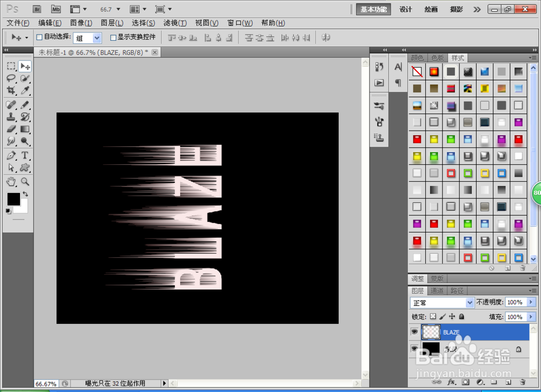The image size is (541, 392).
Task: Open the Image menu
Action: [81, 23]
